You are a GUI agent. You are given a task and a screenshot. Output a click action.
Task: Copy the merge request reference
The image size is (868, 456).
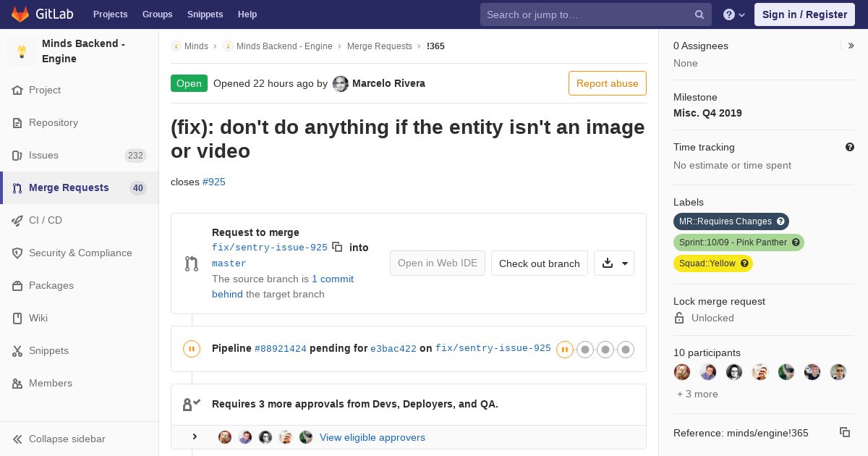pyautogui.click(x=844, y=432)
